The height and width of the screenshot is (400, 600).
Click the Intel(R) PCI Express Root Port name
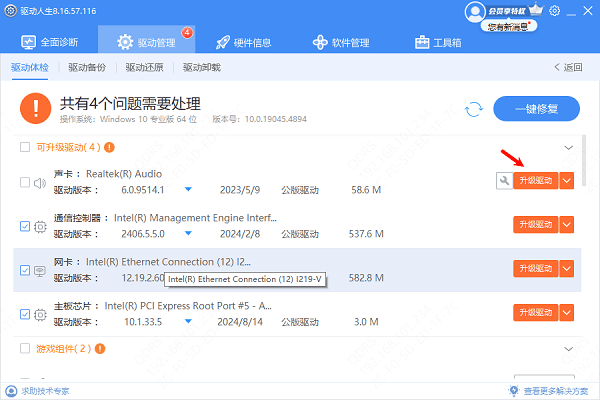coord(188,306)
